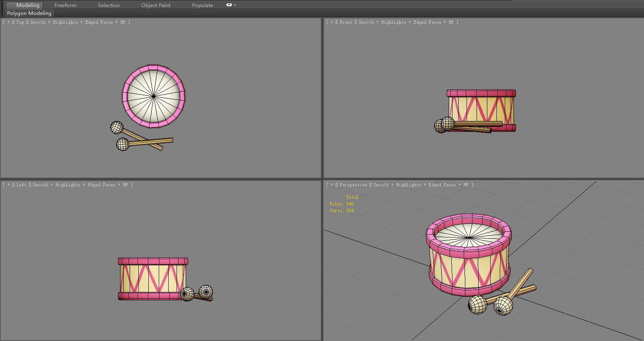Open the ribbon display options dropdown icon
The image size is (644, 341).
tap(231, 5)
